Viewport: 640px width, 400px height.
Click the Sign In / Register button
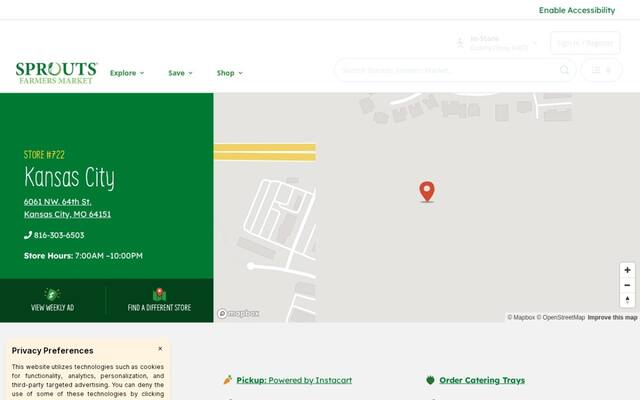(585, 43)
